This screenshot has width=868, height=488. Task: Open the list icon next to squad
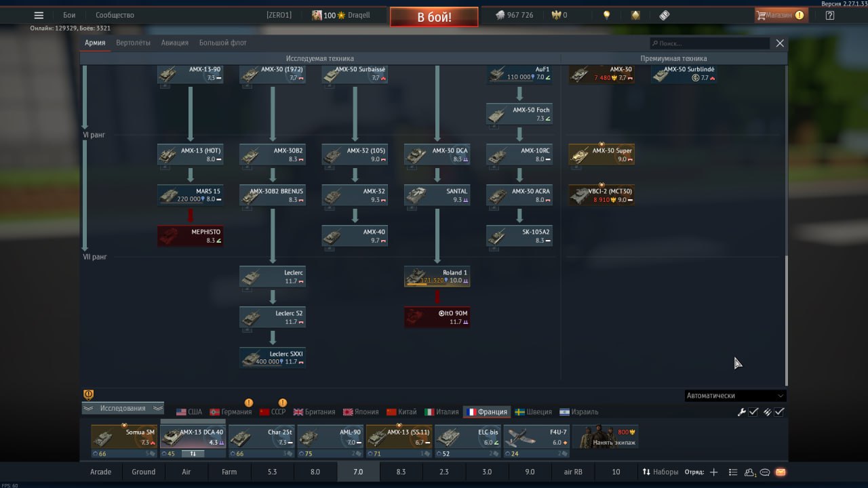[732, 472]
